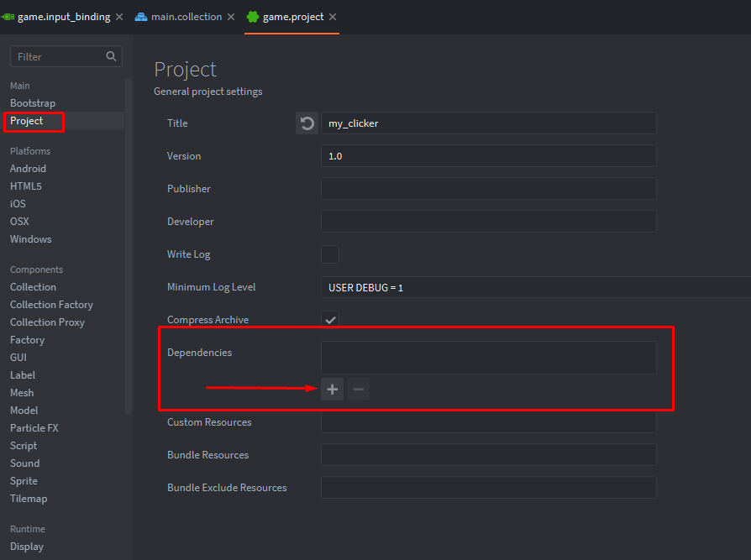Click the minus icon under Dependencies
Viewport: 751px width, 560px height.
point(359,390)
